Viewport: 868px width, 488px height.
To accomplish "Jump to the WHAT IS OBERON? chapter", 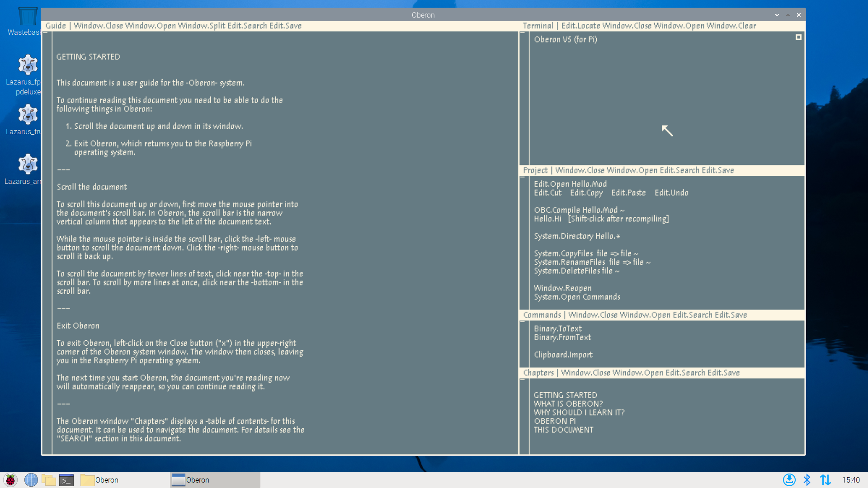I will 568,403.
